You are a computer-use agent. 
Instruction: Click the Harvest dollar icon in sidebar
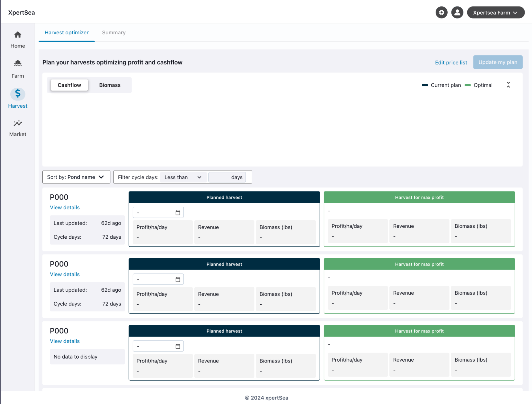coord(18,94)
